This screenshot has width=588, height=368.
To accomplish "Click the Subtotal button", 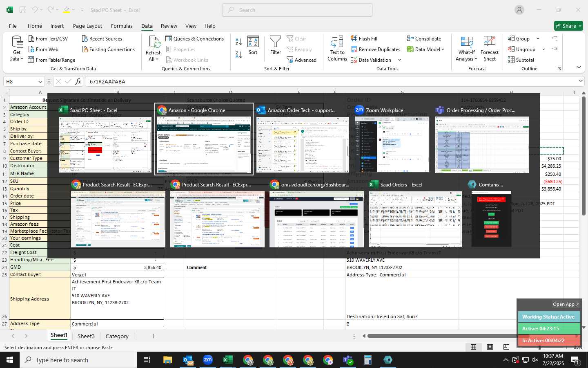I will coord(521,60).
